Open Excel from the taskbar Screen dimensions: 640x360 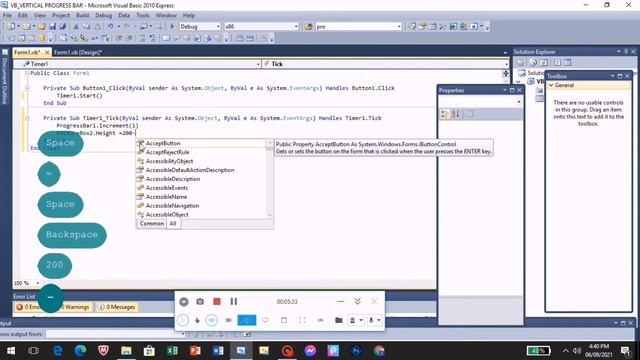click(x=172, y=351)
